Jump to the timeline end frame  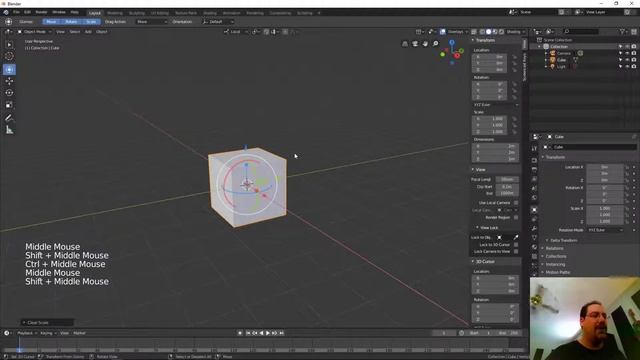281,333
